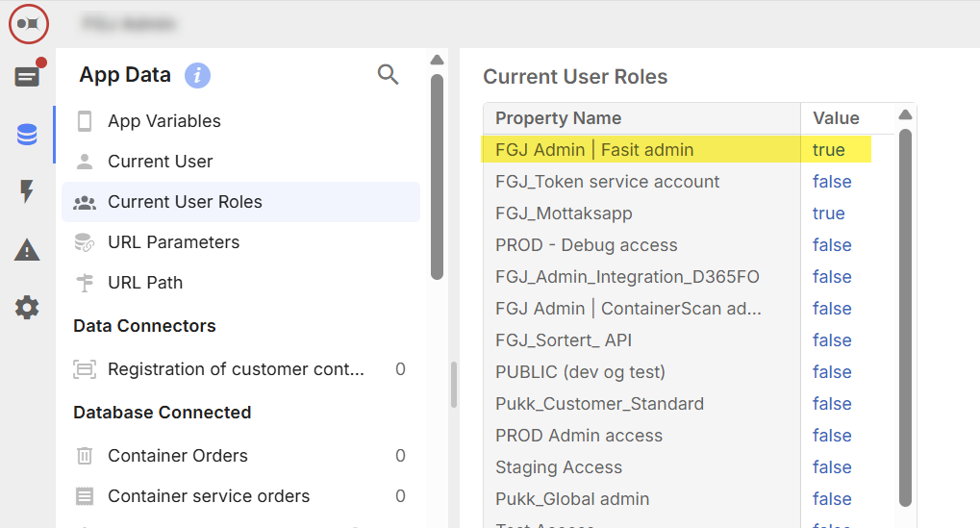Select Container service orders table
Screen dimensions: 980x528
pyautogui.click(x=209, y=496)
